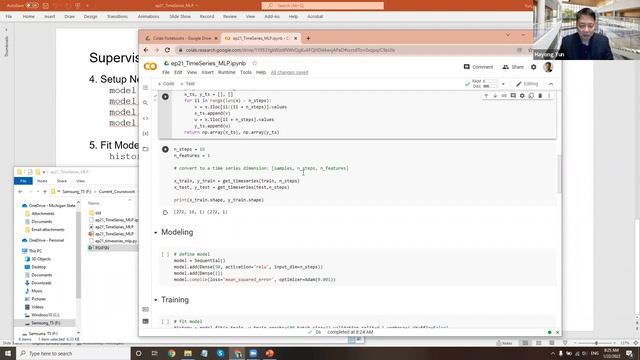Open editor settings for the selected cell
The height and width of the screenshot is (360, 640).
(x=522, y=96)
